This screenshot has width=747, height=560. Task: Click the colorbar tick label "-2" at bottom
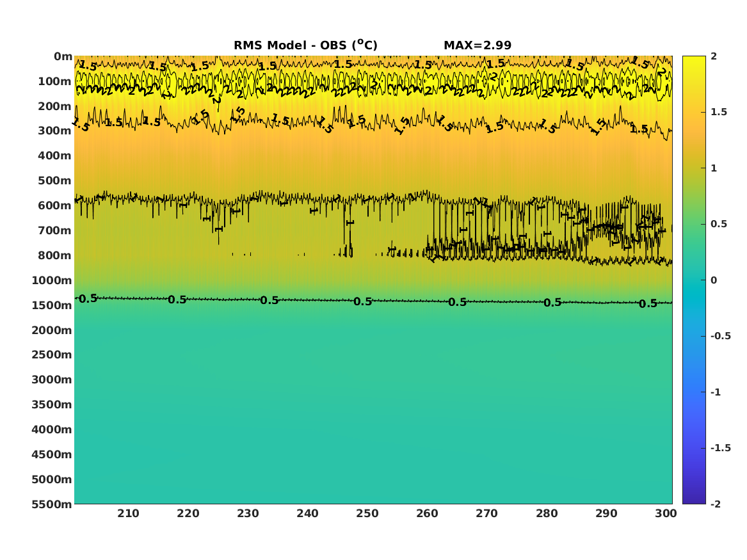pos(716,504)
